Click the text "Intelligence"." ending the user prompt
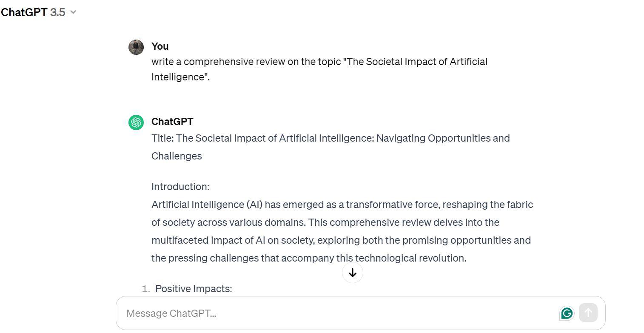The width and height of the screenshot is (644, 333). click(180, 77)
